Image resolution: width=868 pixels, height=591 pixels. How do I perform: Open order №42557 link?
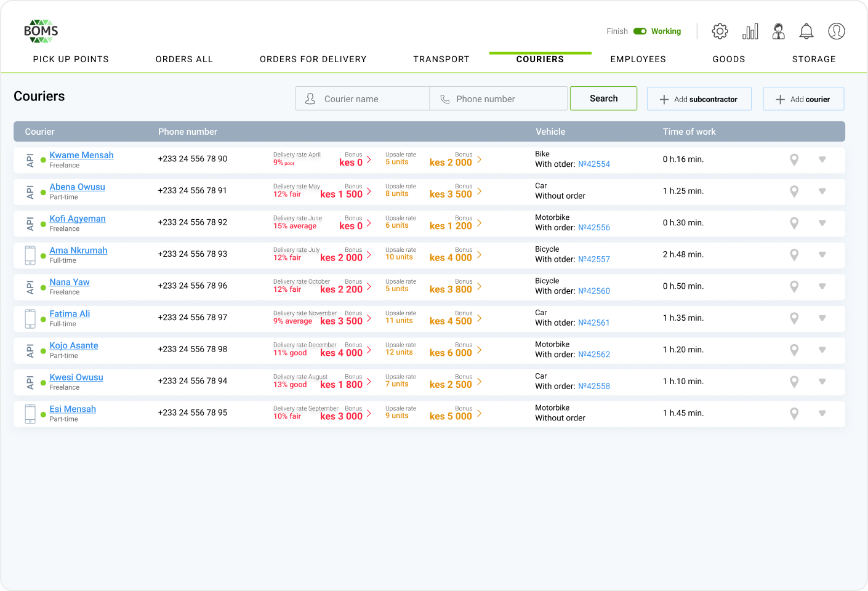[593, 259]
